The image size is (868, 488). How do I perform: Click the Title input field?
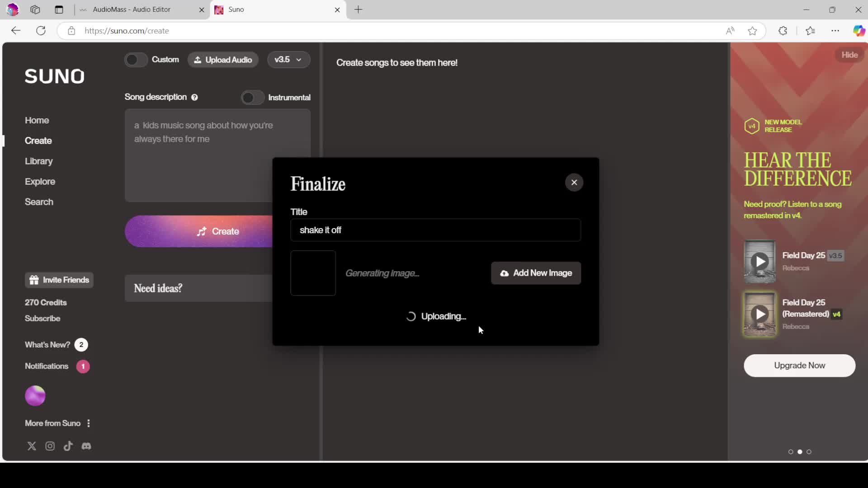[435, 230]
